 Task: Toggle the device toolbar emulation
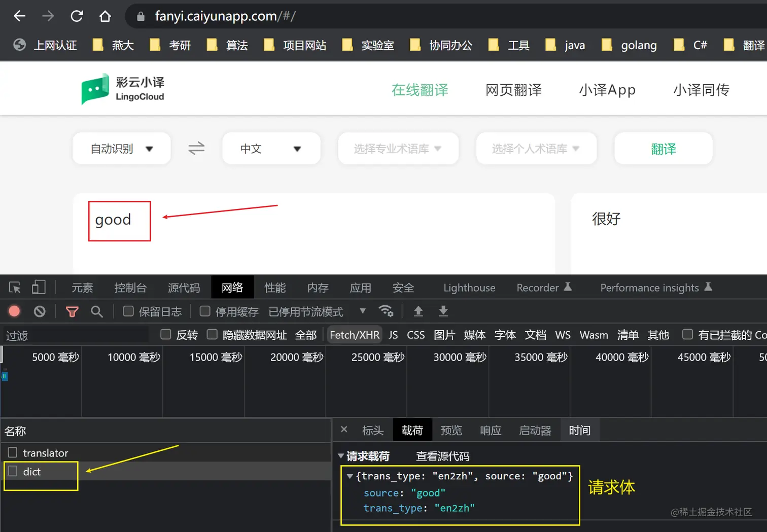click(39, 288)
